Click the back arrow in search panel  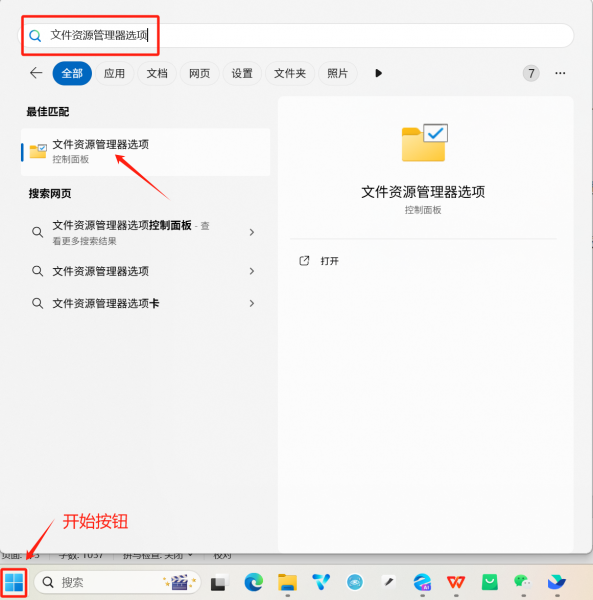36,73
